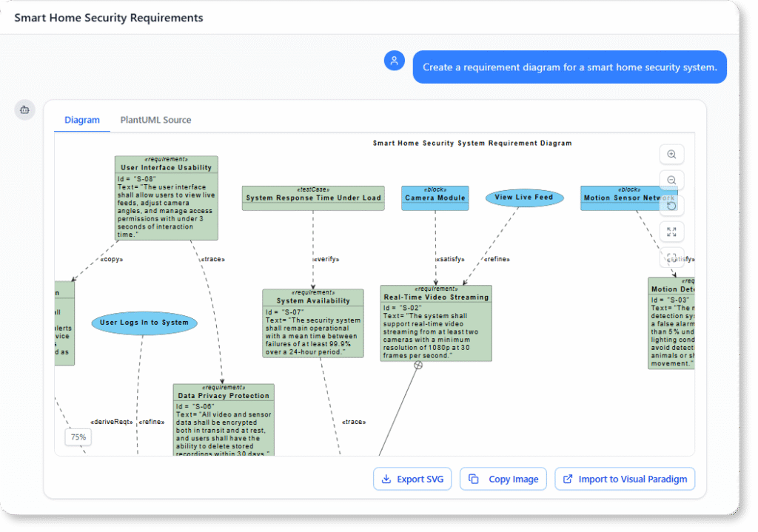Image resolution: width=758 pixels, height=532 pixels.
Task: Click the Real-Time Video Streaming requirement
Action: 435,323
